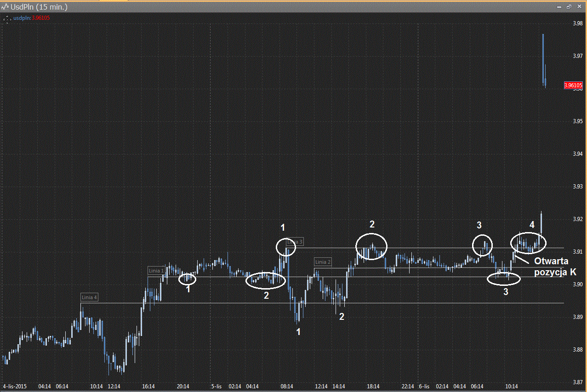Click the "4-lis-2015" date on the time axis
Screen dimensions: 587x392
point(15,386)
